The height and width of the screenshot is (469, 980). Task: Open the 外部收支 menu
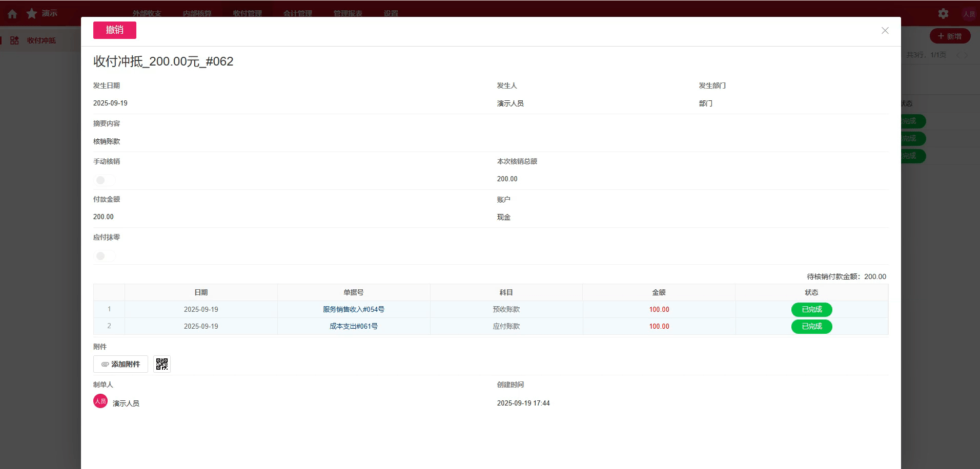point(147,13)
